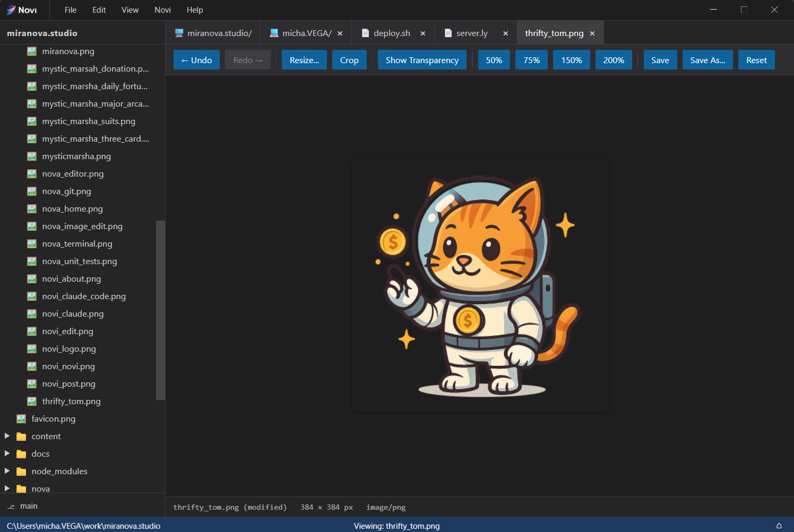Zoom the image to 150%
Viewport: 794px width, 532px height.
tap(571, 59)
